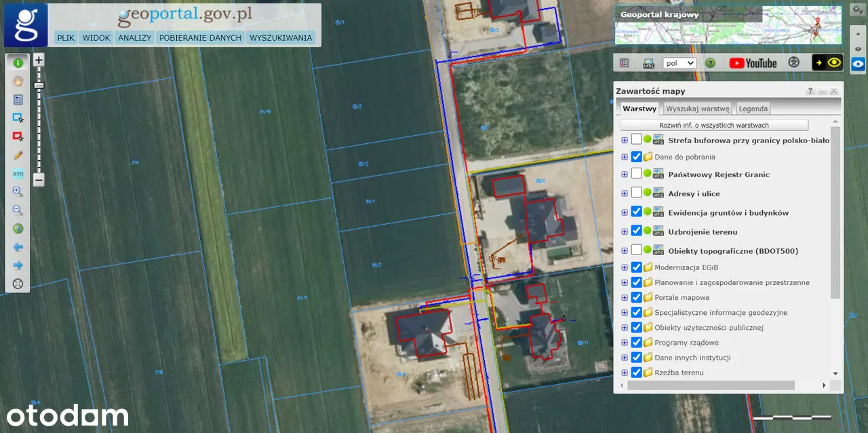This screenshot has width=868, height=433.
Task: Click the zoom slider handle
Action: click(x=39, y=86)
